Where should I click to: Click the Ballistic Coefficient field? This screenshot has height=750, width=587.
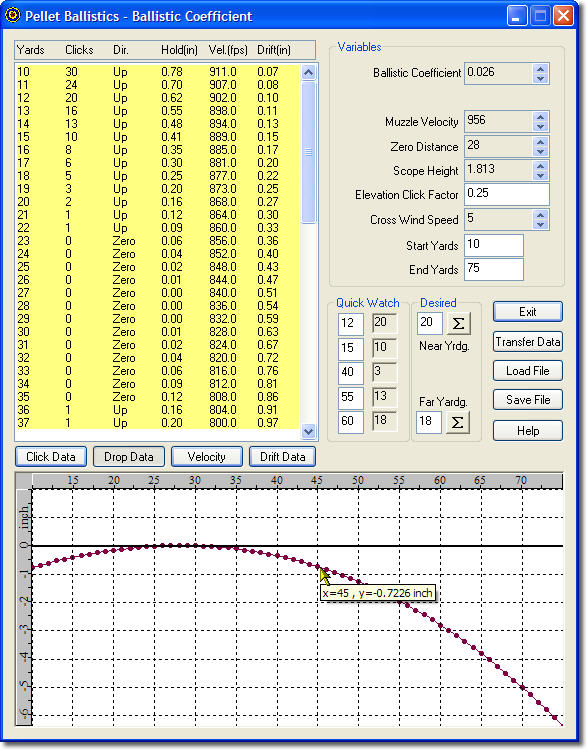[498, 74]
